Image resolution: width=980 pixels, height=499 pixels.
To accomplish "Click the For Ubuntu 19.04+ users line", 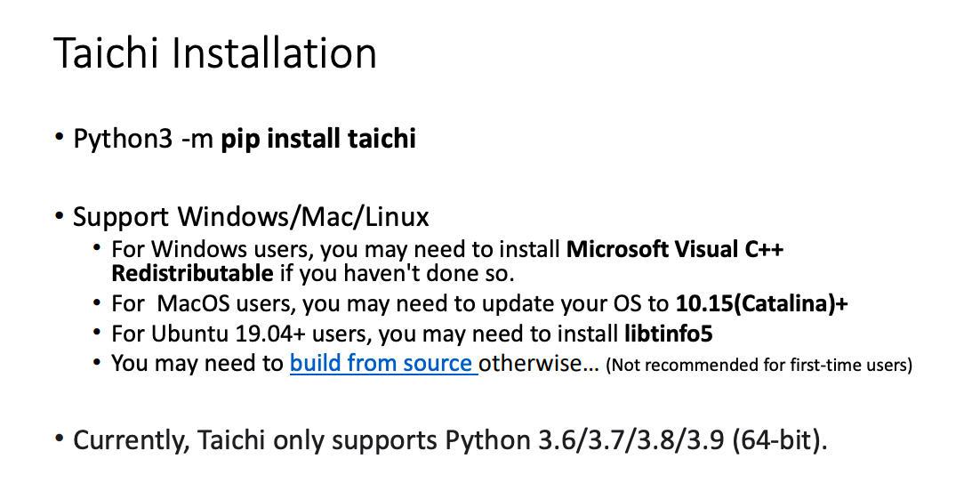I will (412, 334).
